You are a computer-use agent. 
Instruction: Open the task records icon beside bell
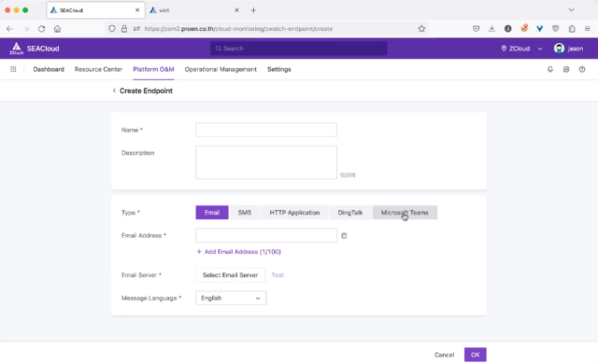click(x=566, y=69)
